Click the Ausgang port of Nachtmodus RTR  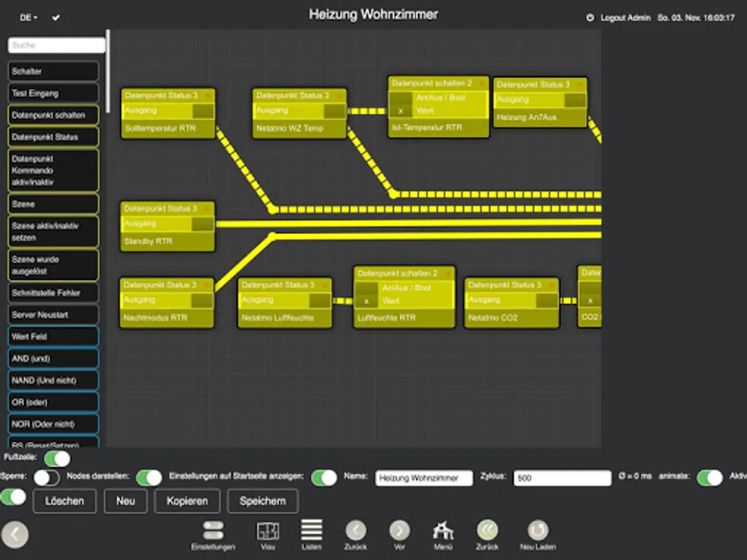(202, 301)
